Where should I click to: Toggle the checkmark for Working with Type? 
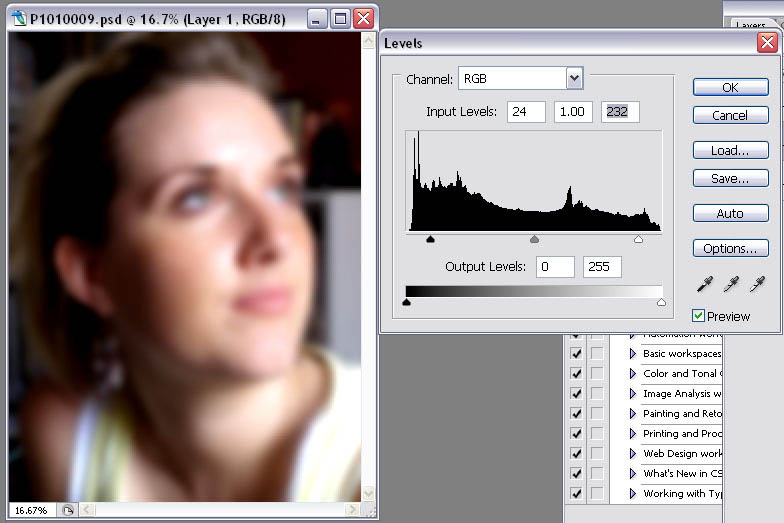click(576, 494)
